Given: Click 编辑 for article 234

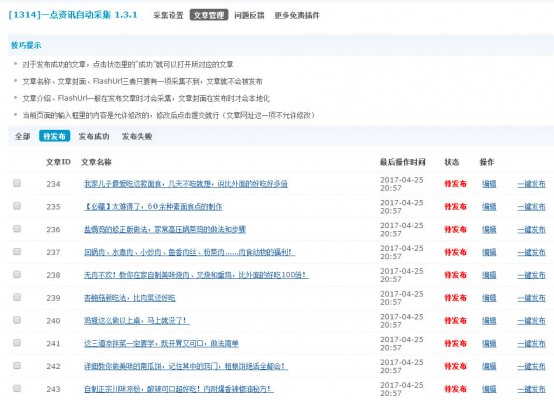Looking at the screenshot, I should pos(489,184).
